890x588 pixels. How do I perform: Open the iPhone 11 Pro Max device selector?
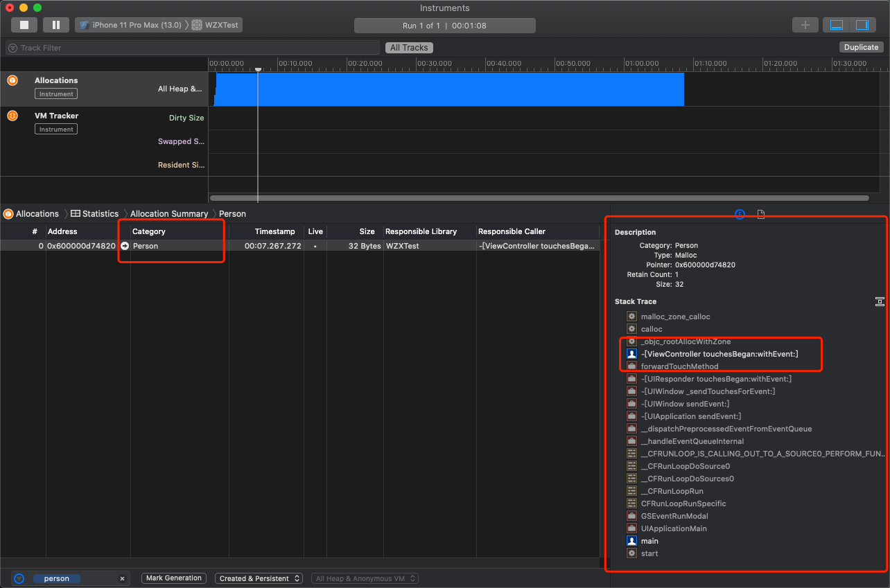[130, 25]
